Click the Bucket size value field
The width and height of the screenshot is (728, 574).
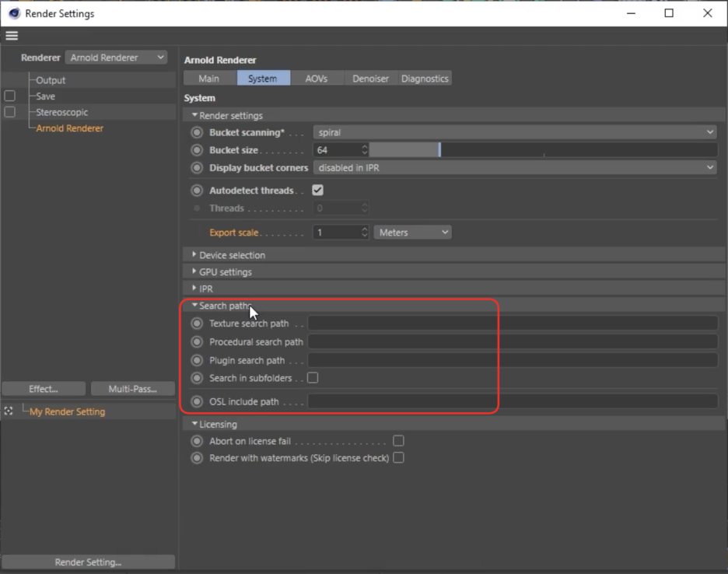click(x=337, y=150)
